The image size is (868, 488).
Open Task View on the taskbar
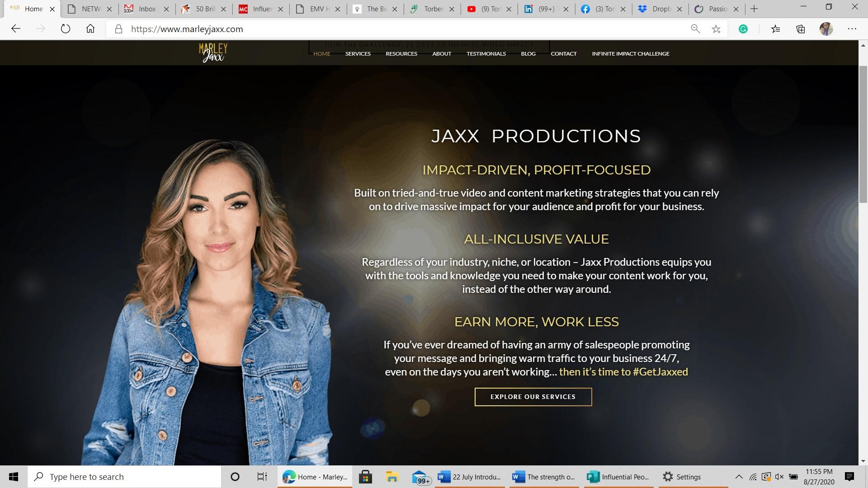(x=262, y=477)
